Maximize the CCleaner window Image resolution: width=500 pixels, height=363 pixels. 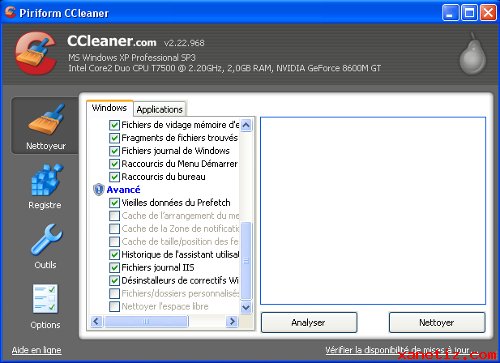click(469, 13)
